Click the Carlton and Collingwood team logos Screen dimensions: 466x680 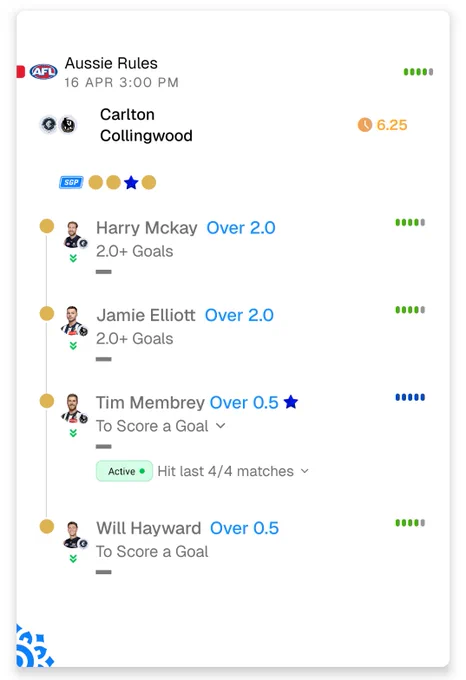[58, 125]
